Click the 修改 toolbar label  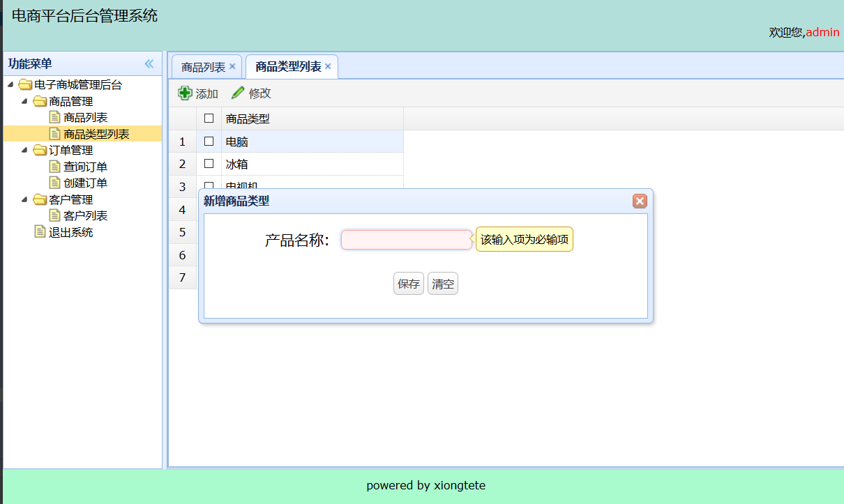pos(259,93)
